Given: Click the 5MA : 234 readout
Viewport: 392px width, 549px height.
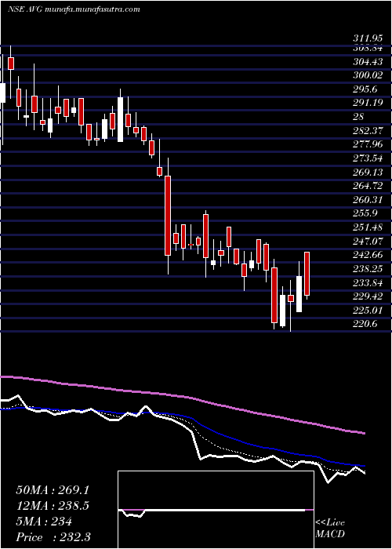Looking at the screenshot, I should (x=44, y=522).
